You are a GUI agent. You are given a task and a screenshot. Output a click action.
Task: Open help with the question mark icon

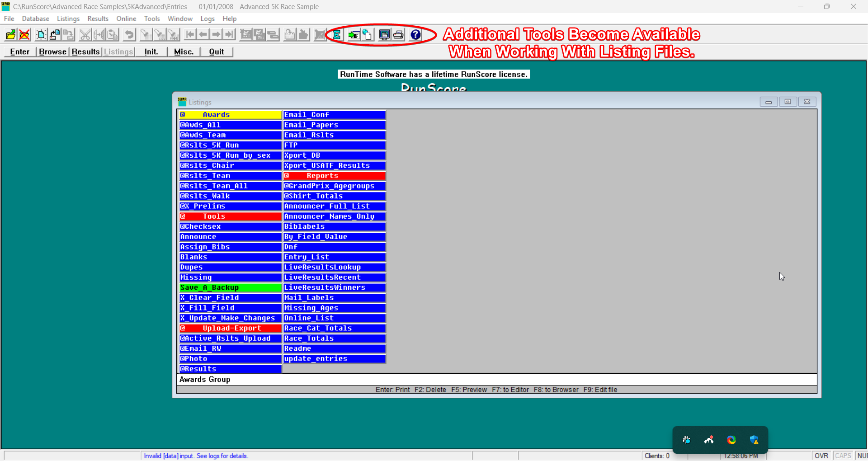[415, 34]
